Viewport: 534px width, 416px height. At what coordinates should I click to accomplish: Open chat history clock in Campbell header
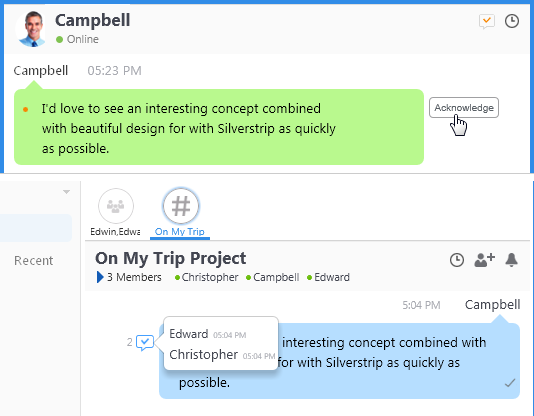512,21
